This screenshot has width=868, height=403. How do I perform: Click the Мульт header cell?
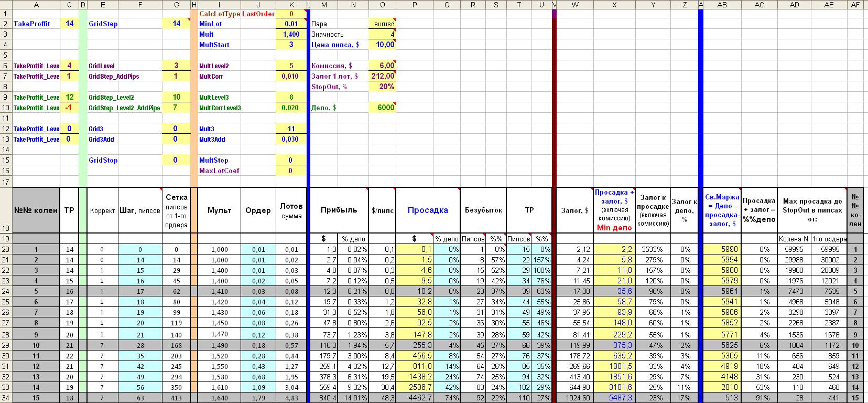(220, 210)
